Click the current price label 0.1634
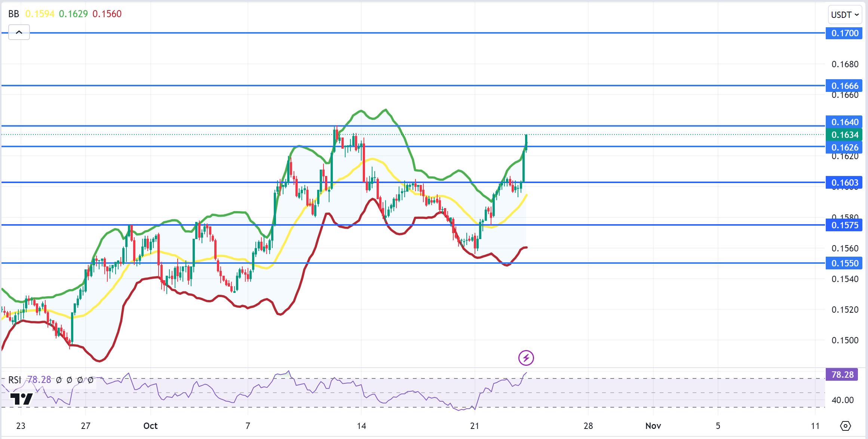 (x=844, y=135)
